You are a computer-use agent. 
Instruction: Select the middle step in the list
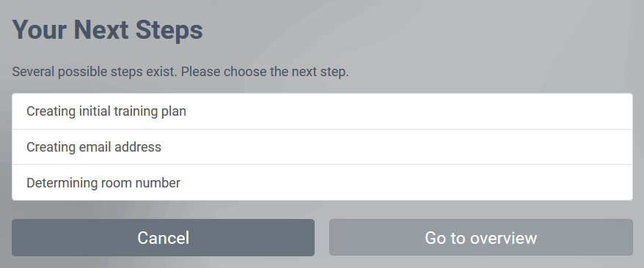(322, 147)
